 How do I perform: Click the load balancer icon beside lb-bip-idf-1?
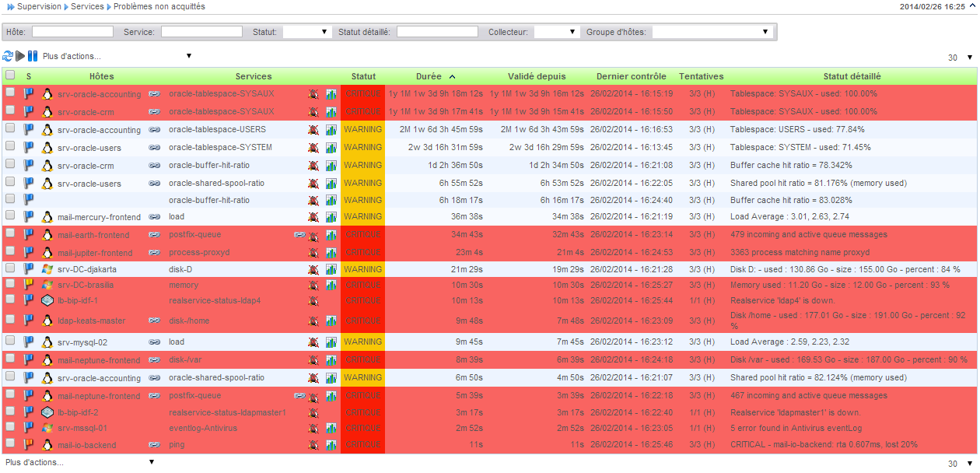click(x=47, y=300)
